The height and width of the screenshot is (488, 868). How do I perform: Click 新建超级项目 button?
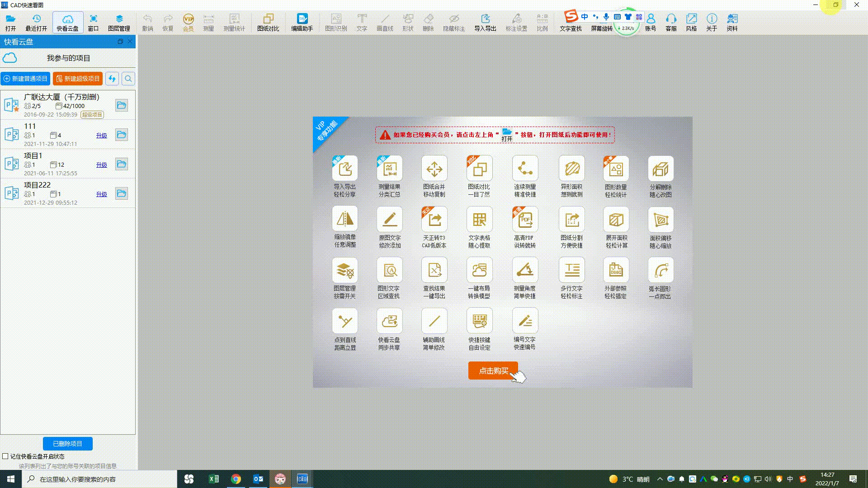click(x=78, y=79)
